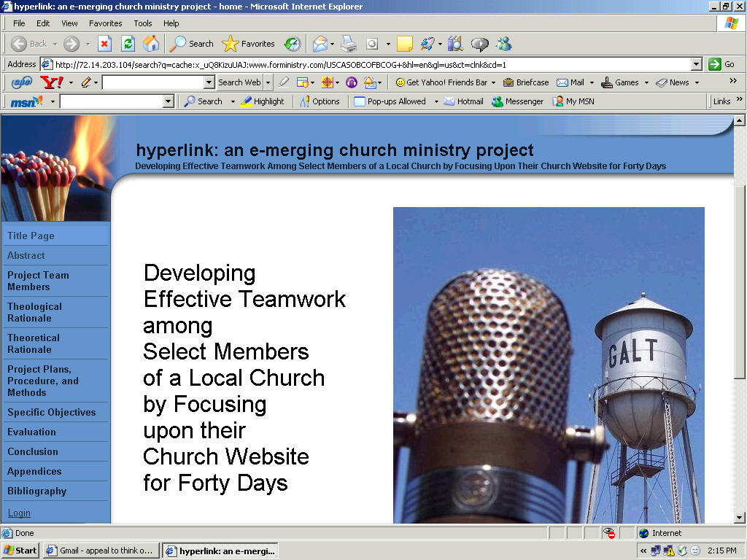Screen dimensions: 747x560
Task: Open the Abstract page link
Action: pyautogui.click(x=26, y=255)
